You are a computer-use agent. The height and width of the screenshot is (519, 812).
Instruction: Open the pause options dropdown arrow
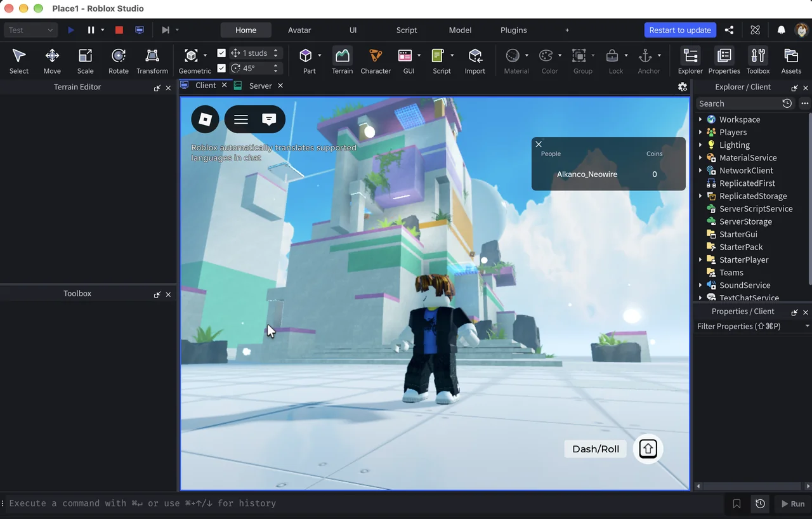pos(102,30)
